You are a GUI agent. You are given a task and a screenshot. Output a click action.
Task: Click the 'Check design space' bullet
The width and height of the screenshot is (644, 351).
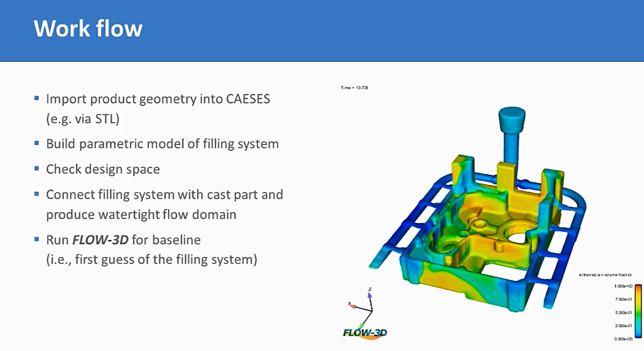[103, 169]
